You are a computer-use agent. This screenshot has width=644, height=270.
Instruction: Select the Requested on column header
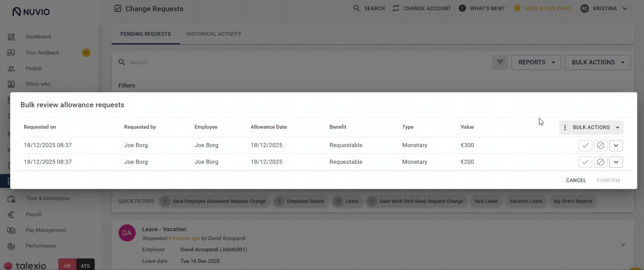(x=40, y=127)
